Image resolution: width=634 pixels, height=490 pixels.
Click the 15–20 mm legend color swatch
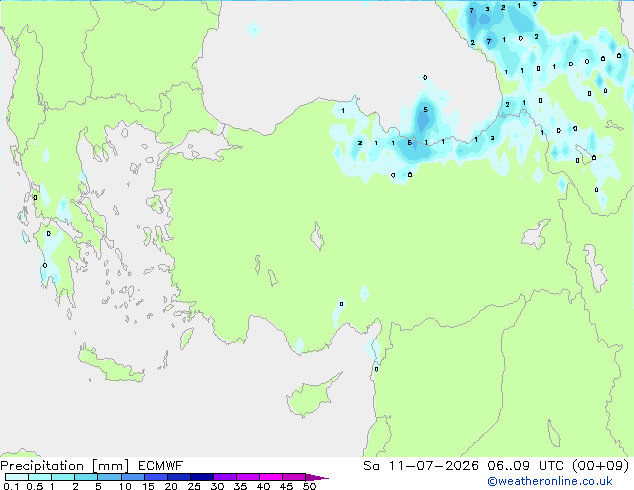[155, 477]
